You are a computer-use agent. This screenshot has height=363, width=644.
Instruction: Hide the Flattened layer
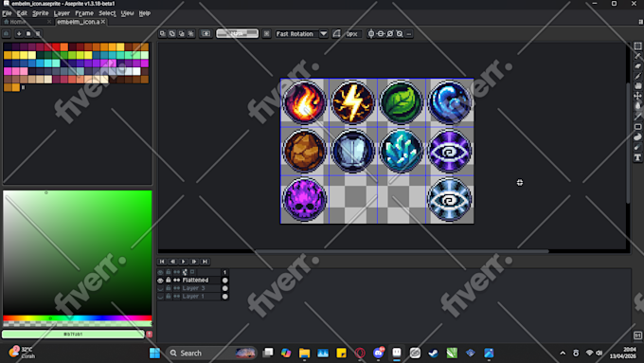(161, 280)
